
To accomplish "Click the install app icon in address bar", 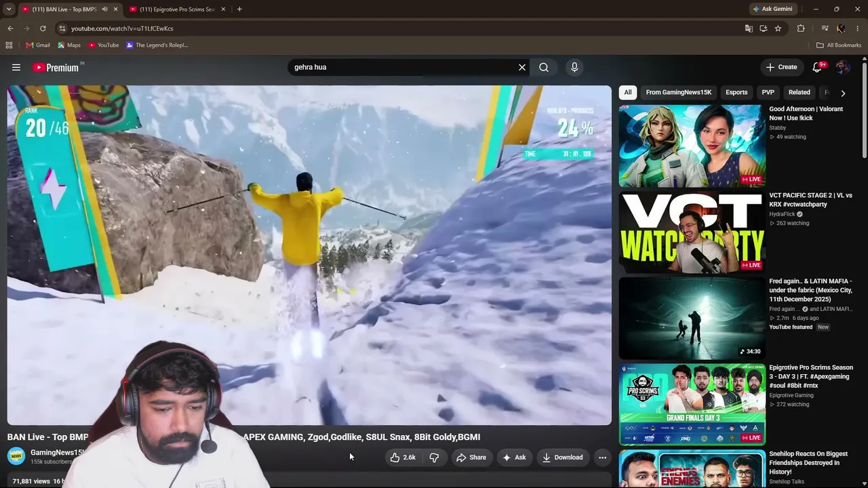I will [764, 28].
